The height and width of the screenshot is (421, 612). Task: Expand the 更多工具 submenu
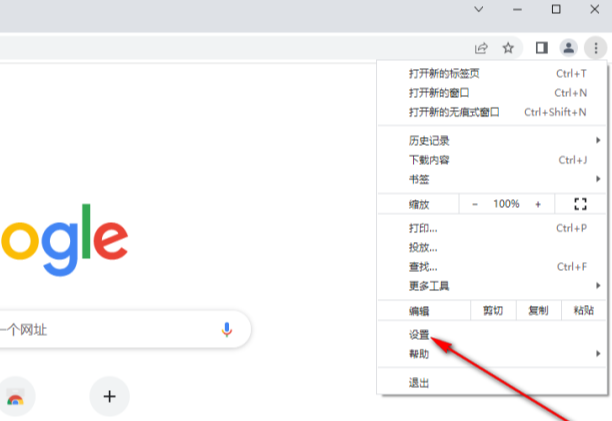point(492,286)
